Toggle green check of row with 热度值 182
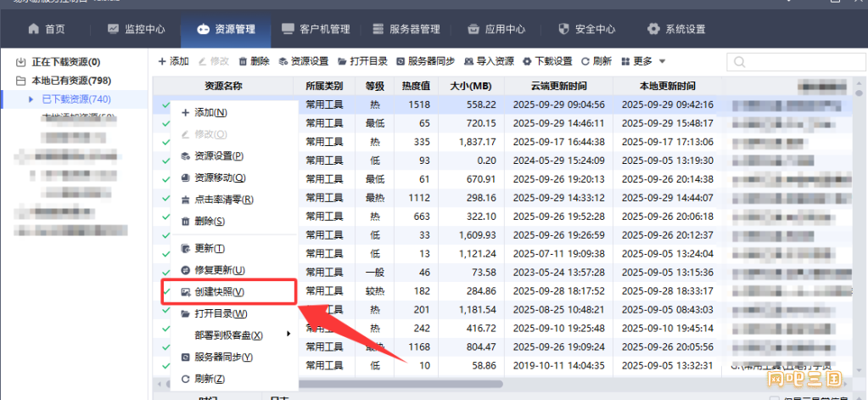 coord(166,291)
